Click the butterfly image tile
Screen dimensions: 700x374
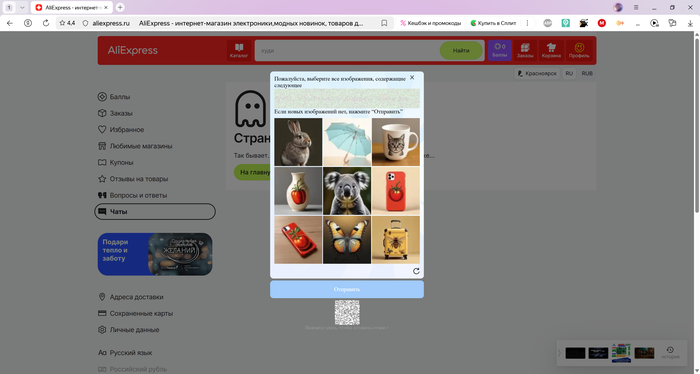click(347, 240)
